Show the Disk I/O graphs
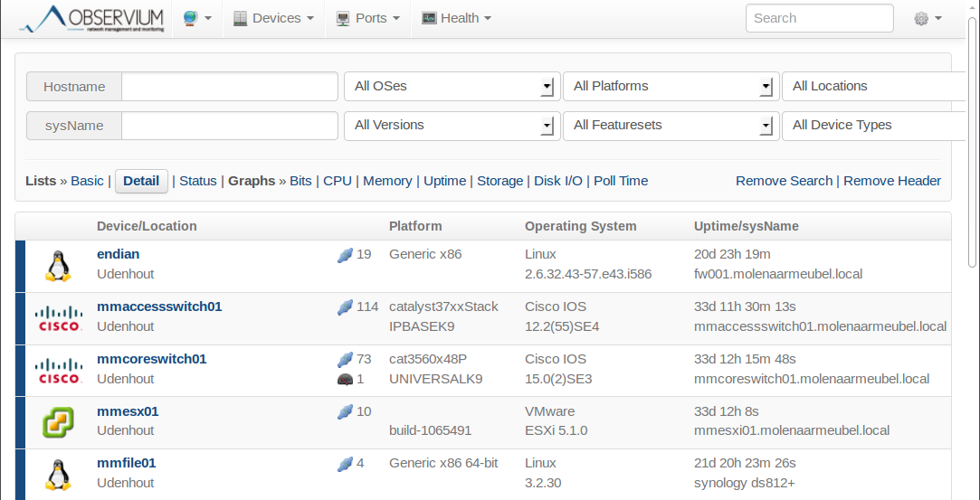 558,181
